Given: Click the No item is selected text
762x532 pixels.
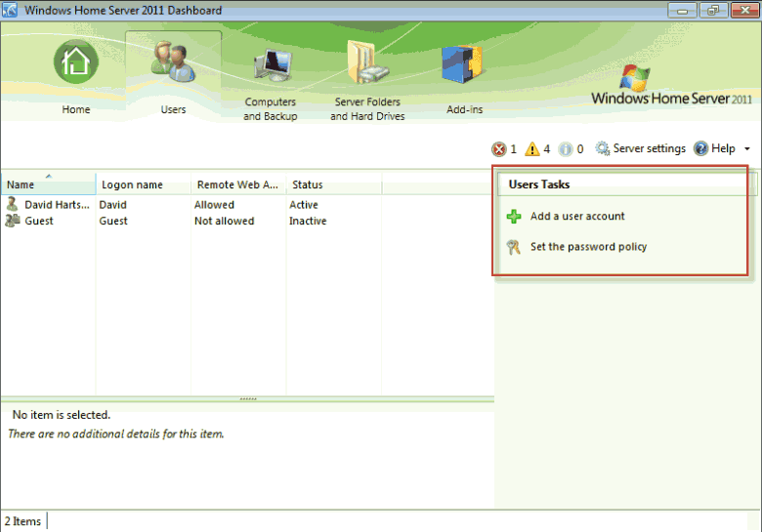Looking at the screenshot, I should pos(62,415).
